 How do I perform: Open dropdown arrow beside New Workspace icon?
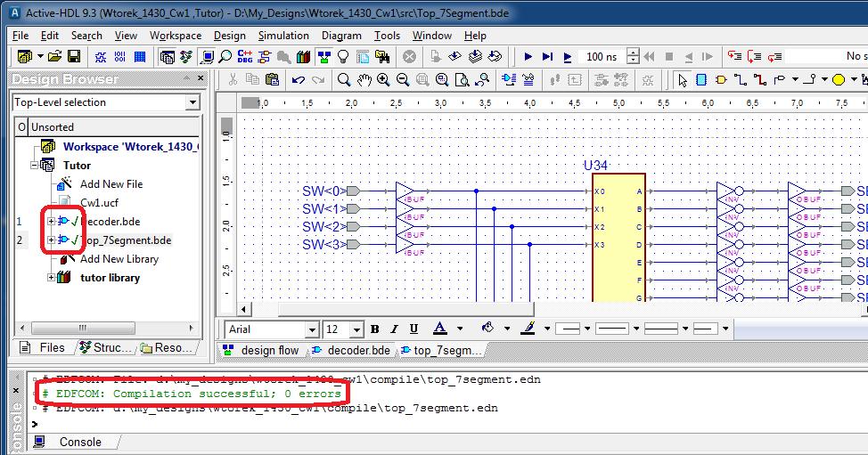point(40,56)
